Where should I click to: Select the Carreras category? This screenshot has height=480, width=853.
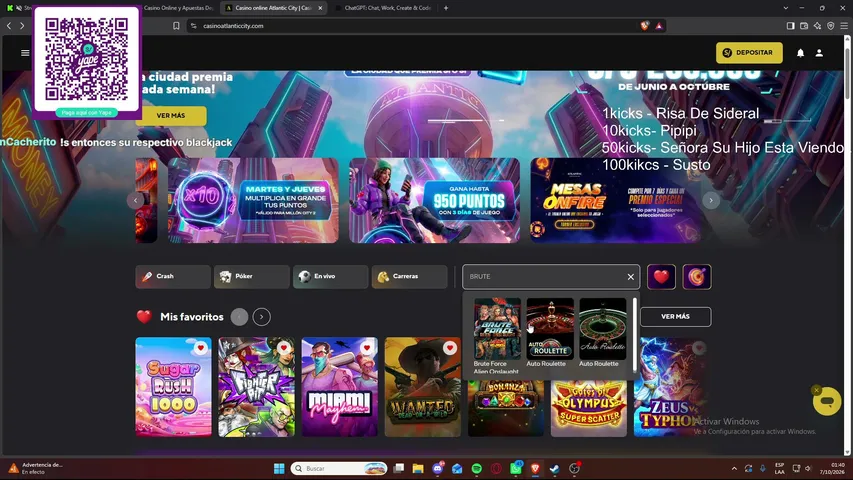coord(409,276)
